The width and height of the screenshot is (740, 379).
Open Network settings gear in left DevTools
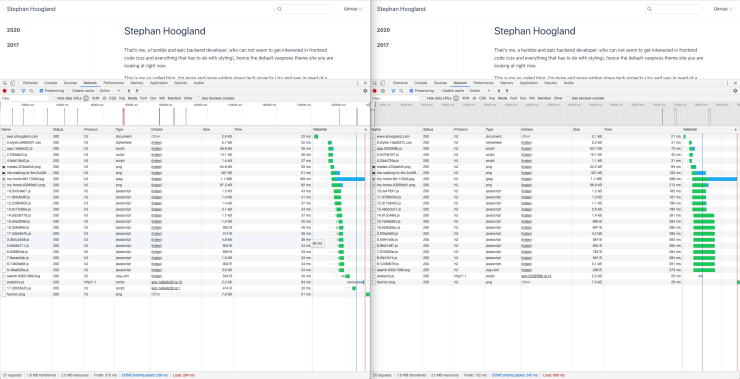[365, 91]
